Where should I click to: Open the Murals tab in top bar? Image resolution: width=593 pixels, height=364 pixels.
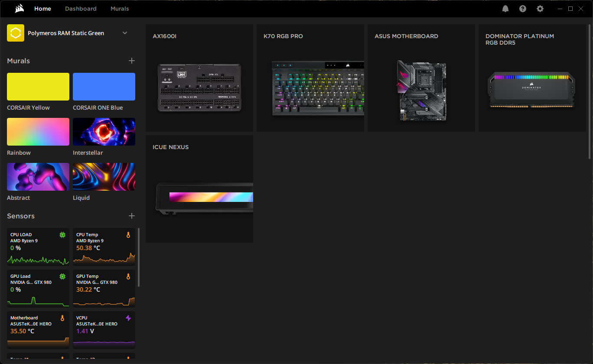[120, 9]
